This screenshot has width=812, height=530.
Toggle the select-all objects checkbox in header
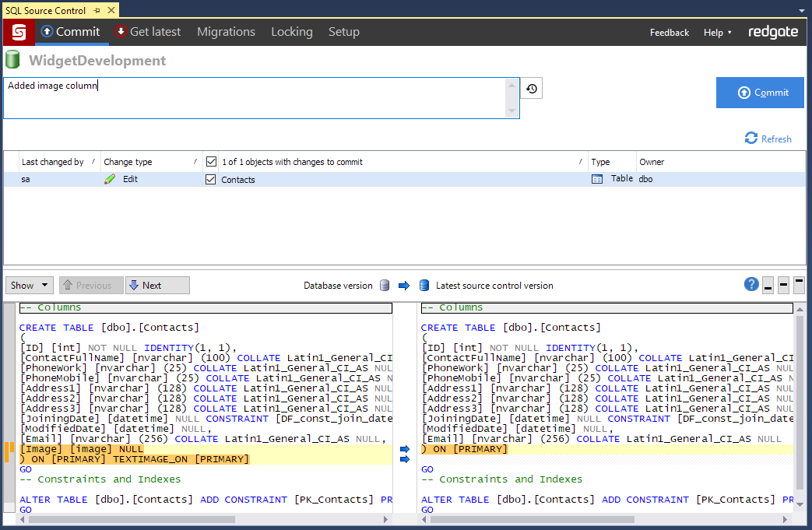point(211,162)
